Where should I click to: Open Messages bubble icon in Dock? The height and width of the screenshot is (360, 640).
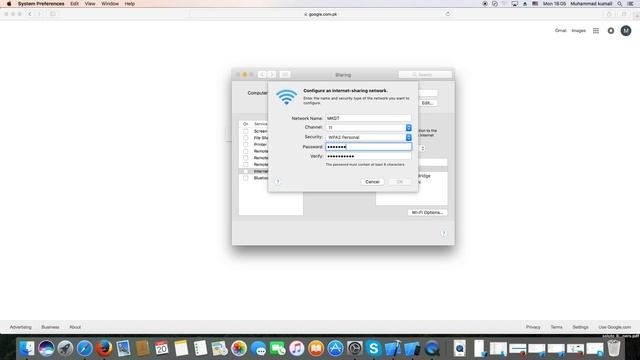(x=258, y=348)
